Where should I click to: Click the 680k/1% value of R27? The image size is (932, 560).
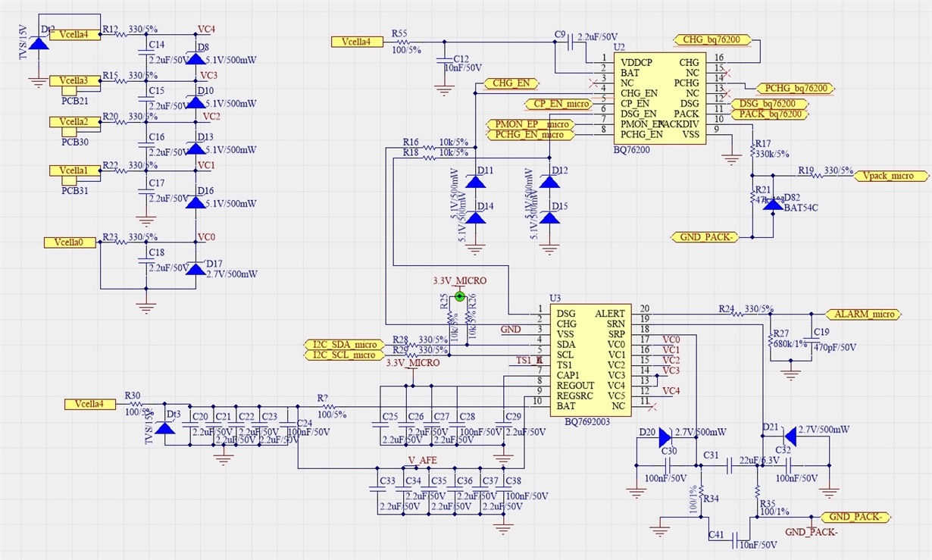point(790,343)
